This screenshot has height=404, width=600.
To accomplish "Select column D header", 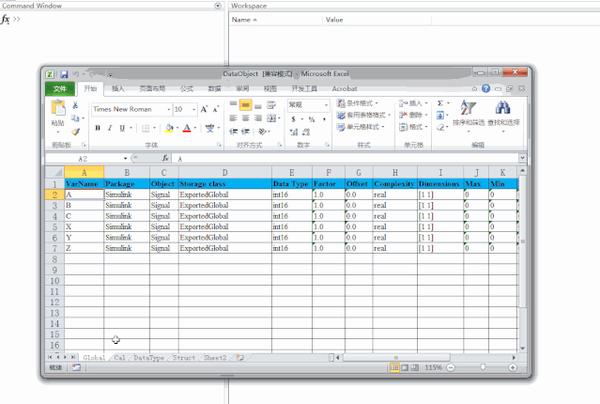I will 225,173.
